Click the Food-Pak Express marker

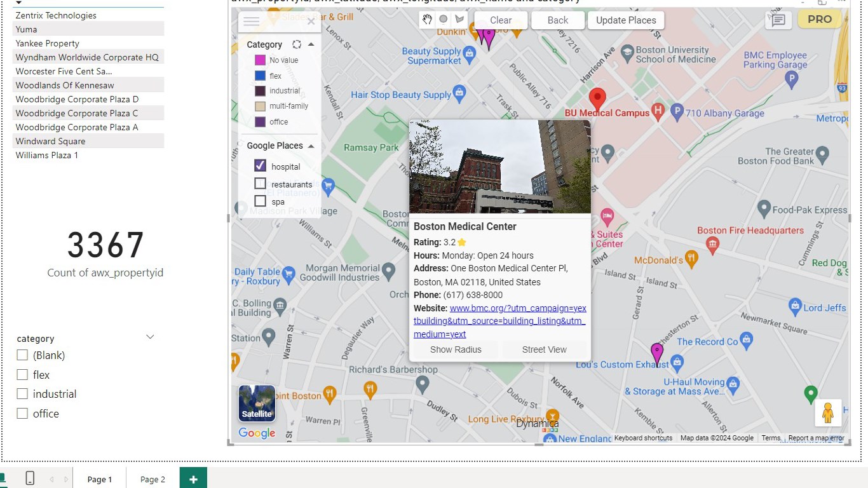(x=764, y=209)
